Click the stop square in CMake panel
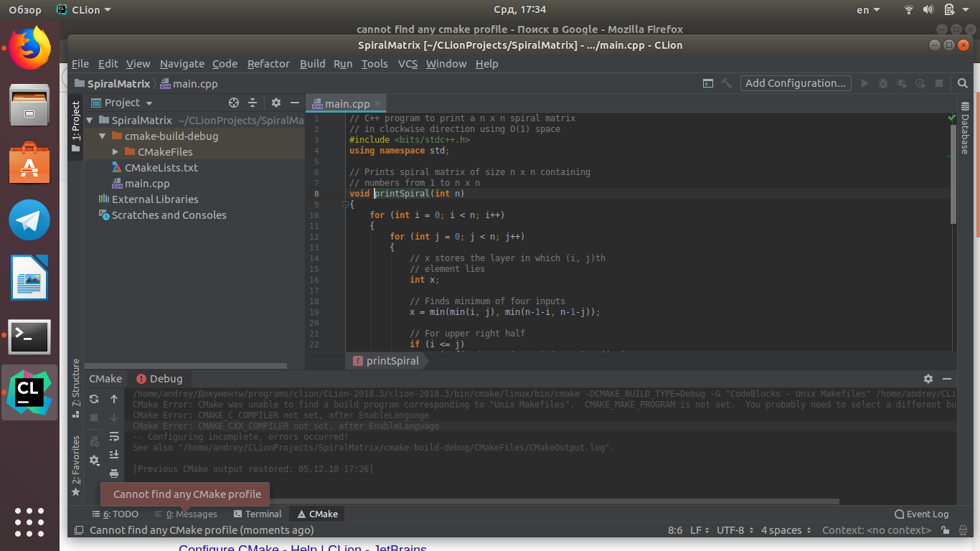 pyautogui.click(x=94, y=417)
